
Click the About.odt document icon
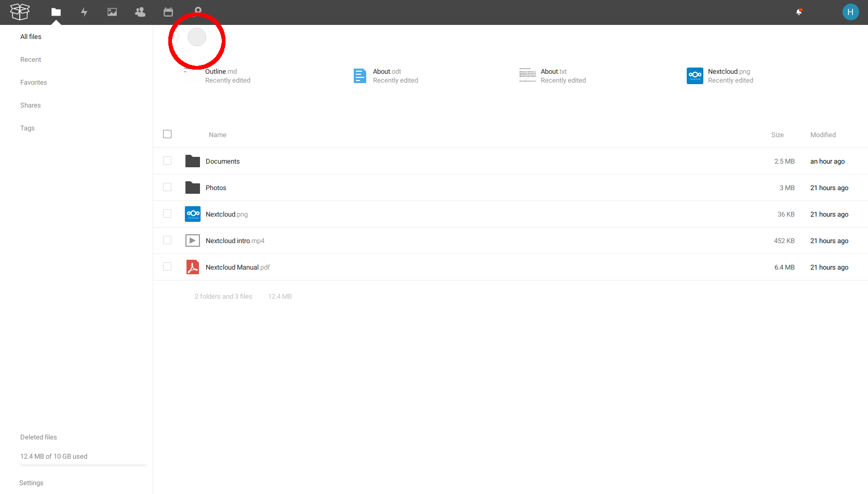(360, 76)
